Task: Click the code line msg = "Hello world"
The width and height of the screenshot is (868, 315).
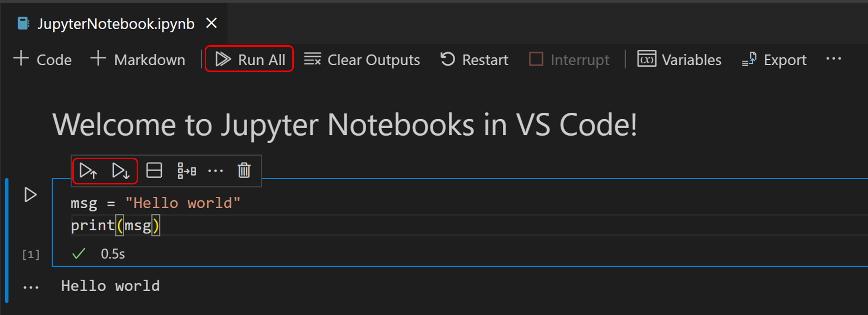Action: tap(156, 203)
